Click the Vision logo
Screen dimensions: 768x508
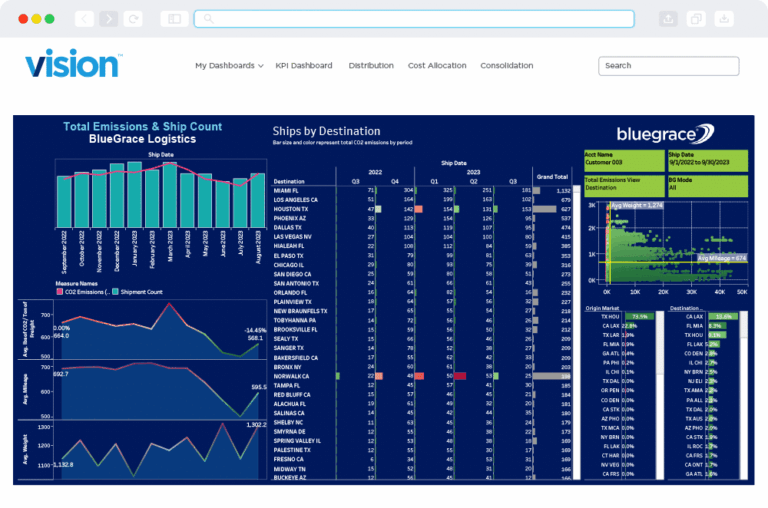[x=73, y=64]
